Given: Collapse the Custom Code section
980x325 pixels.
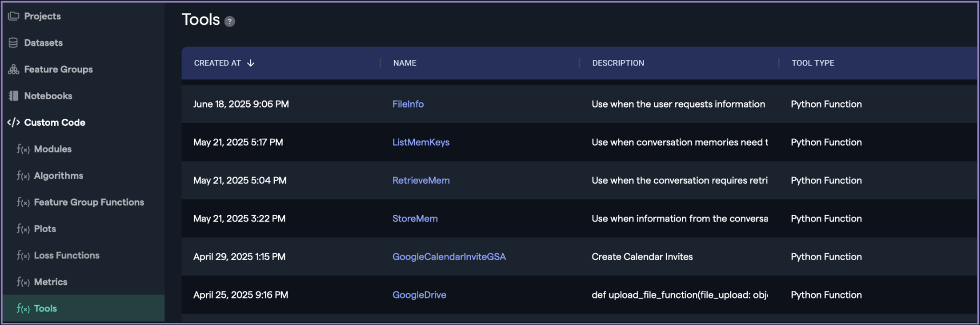Looking at the screenshot, I should tap(54, 123).
